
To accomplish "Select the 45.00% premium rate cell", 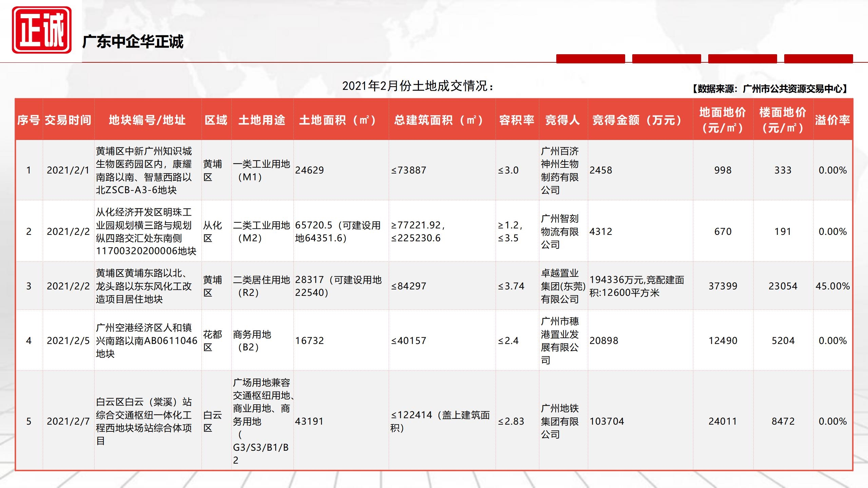I will click(832, 286).
